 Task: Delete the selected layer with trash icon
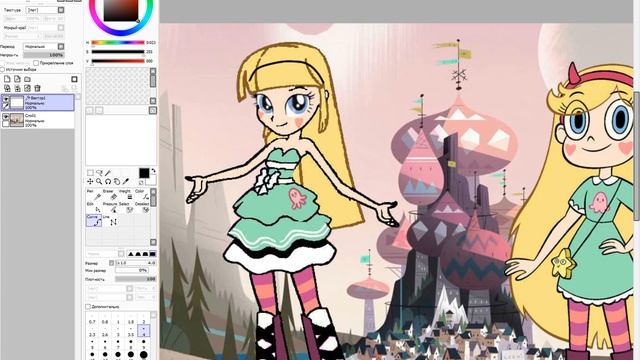(x=38, y=88)
